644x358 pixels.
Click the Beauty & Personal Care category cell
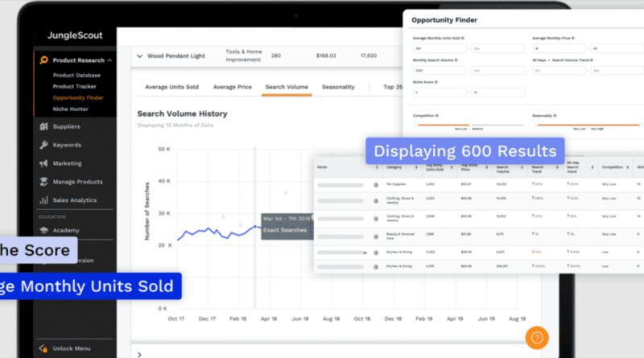400,236
